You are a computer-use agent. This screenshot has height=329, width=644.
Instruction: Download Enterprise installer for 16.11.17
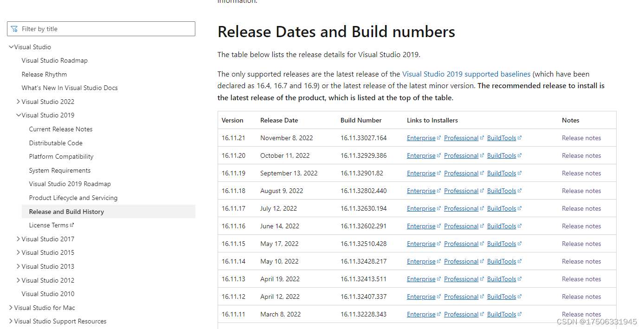(x=421, y=208)
